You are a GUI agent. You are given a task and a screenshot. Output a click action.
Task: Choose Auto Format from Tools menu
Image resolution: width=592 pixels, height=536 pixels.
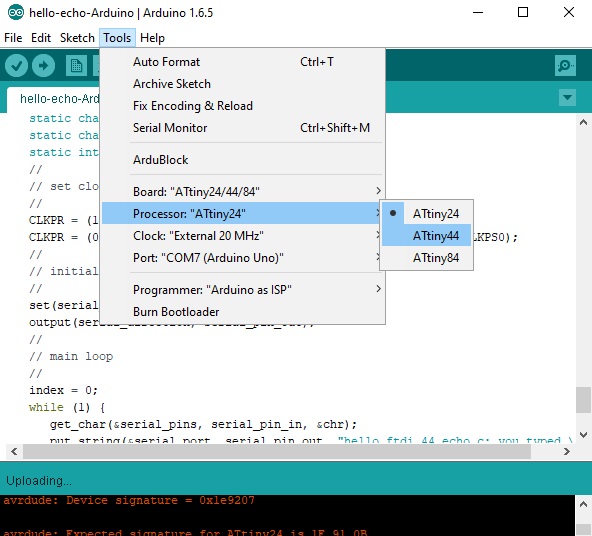coord(243,62)
